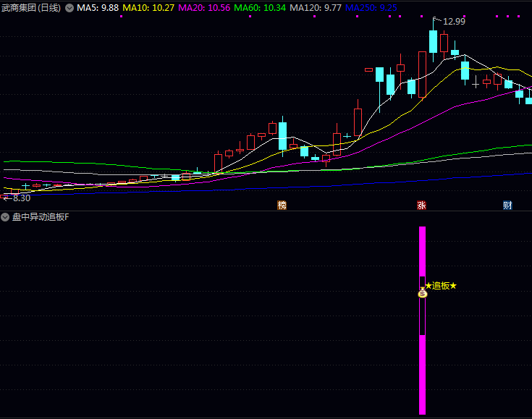
Task: Click the 武商集团 (日线) chart title
Action: 30,8
